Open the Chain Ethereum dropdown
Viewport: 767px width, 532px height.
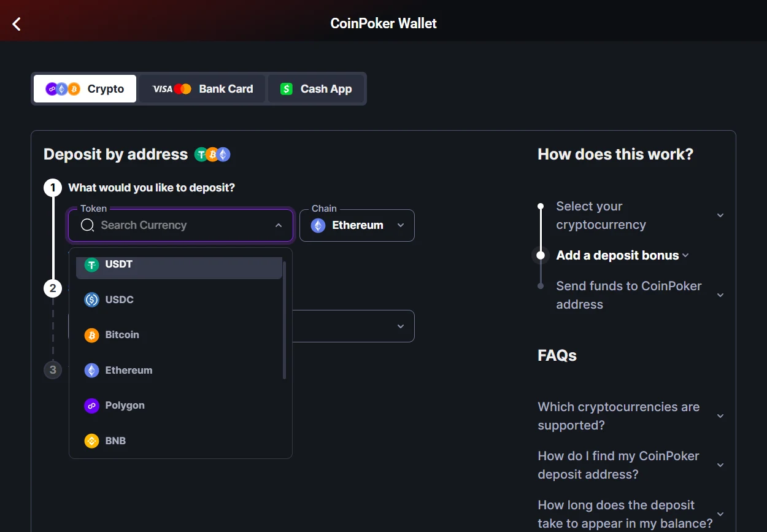click(x=357, y=225)
